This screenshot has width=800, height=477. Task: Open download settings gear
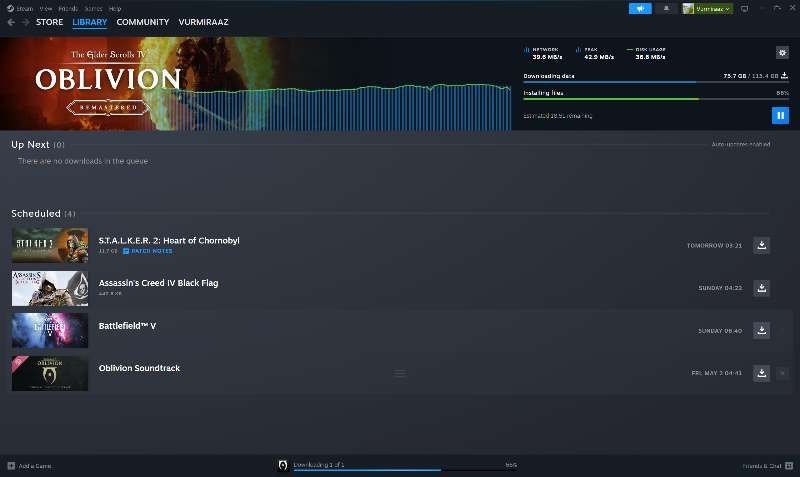point(782,52)
